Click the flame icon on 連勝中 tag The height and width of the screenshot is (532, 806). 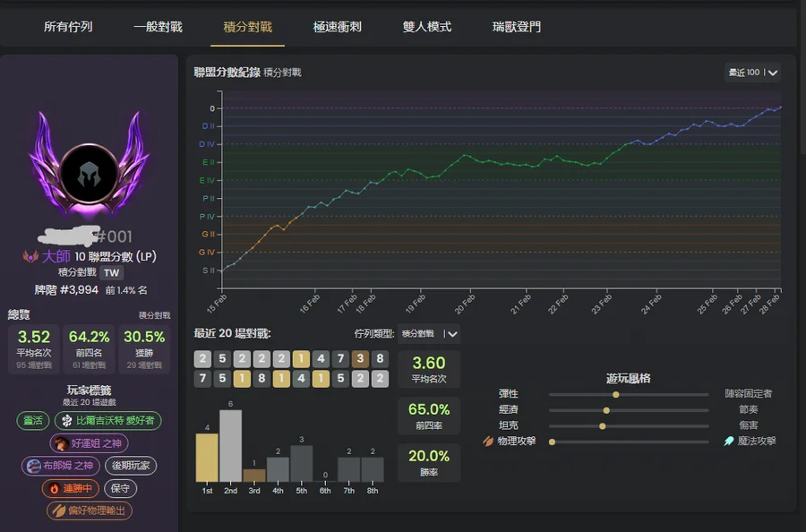(x=56, y=489)
